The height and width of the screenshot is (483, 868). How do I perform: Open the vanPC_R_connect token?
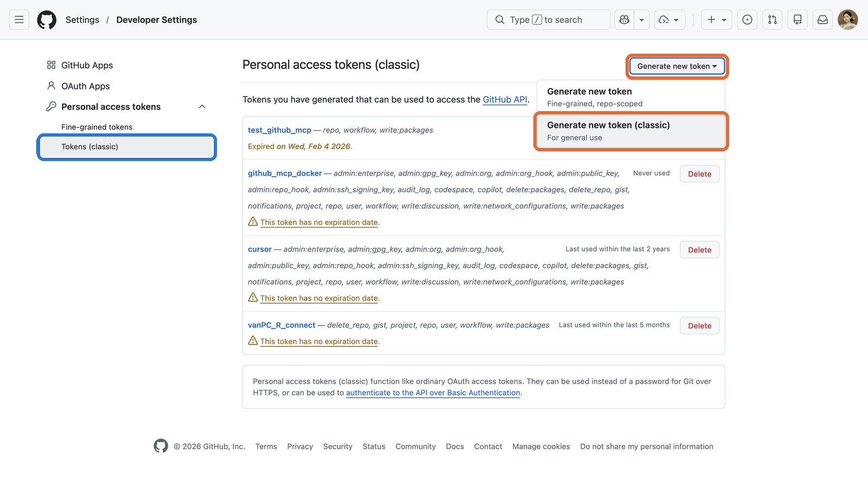point(282,325)
